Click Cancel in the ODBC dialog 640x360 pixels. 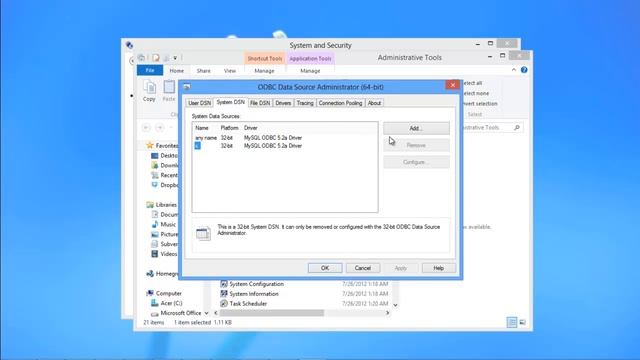pos(363,268)
